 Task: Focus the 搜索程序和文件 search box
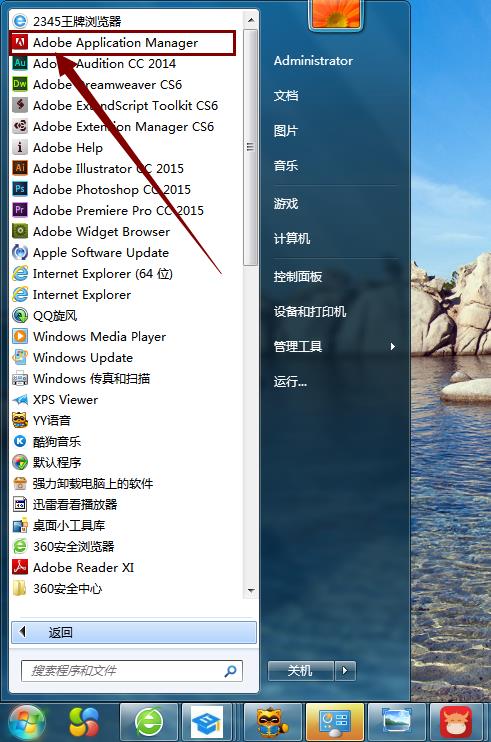pos(132,671)
